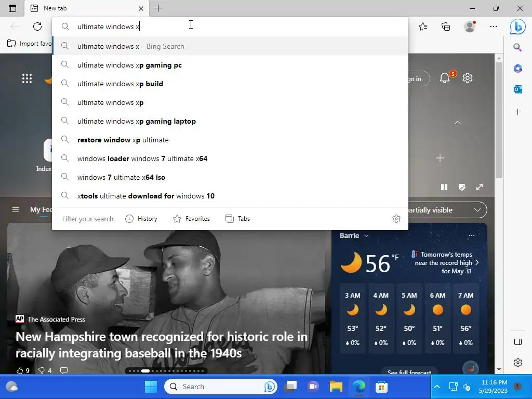Image resolution: width=532 pixels, height=399 pixels.
Task: Open the Windows Start button
Action: 151,387
